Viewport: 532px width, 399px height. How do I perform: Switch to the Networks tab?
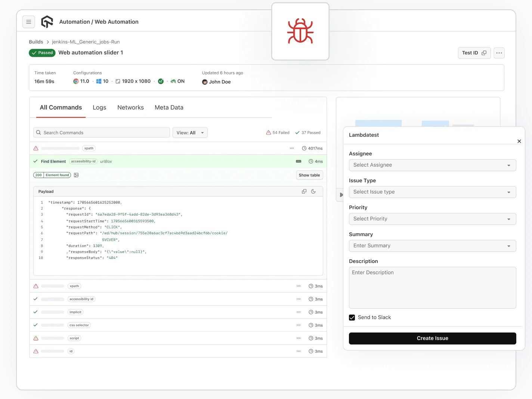(130, 108)
